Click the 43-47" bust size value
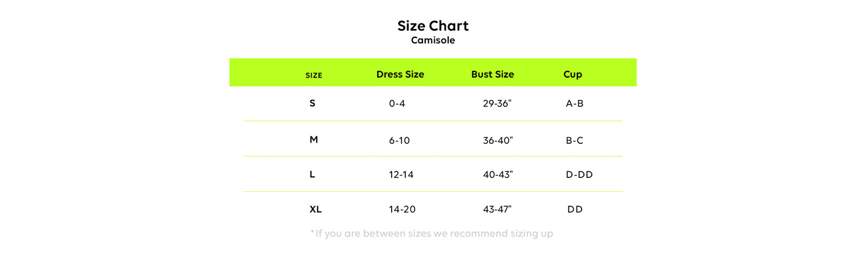 tap(497, 209)
